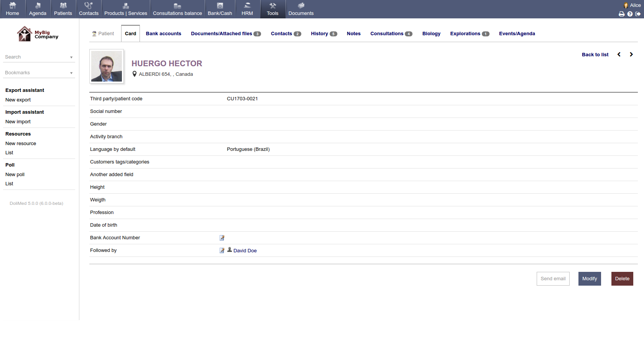Click the edit icon for Followed by
Viewport: 644px width, 340px height.
coord(222,250)
